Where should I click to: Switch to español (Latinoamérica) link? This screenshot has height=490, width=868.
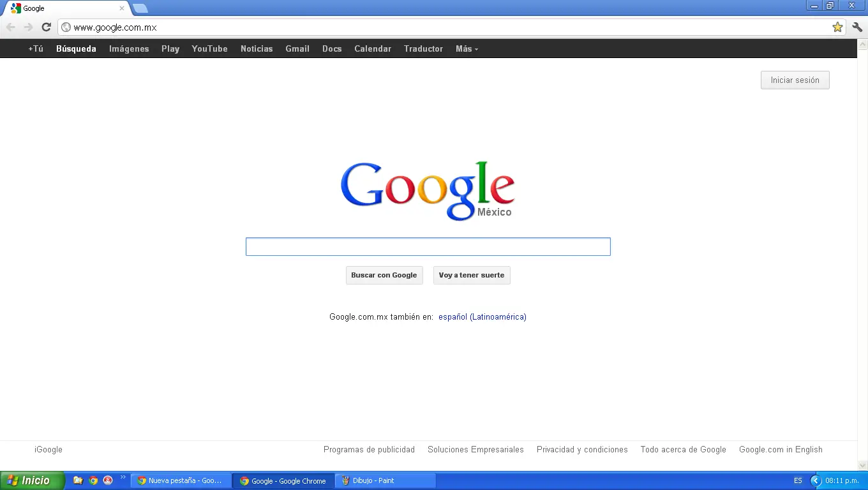tap(483, 316)
